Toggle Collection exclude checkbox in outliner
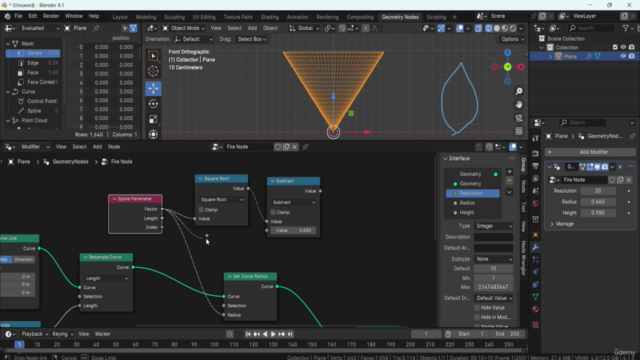 (x=615, y=47)
